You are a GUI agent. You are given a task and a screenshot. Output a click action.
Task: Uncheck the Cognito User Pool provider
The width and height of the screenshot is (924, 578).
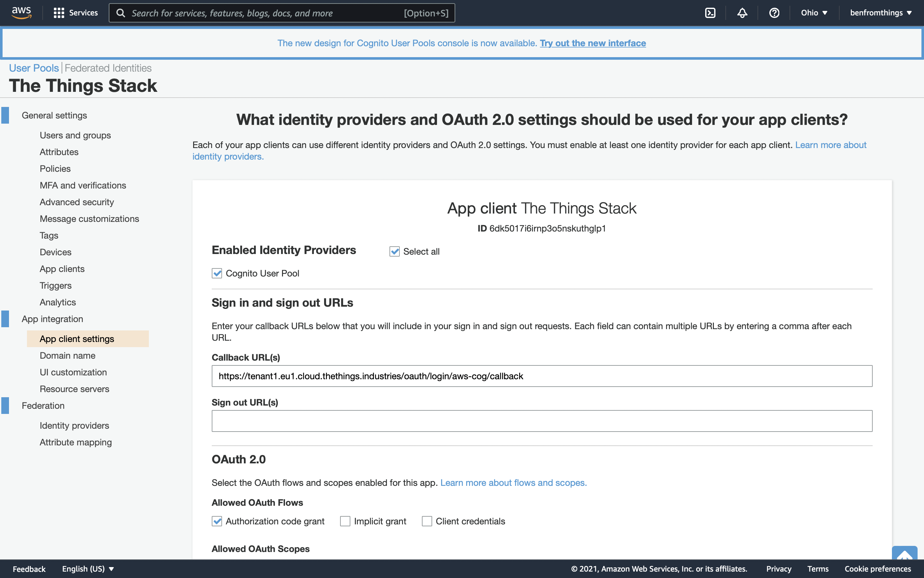pos(217,273)
